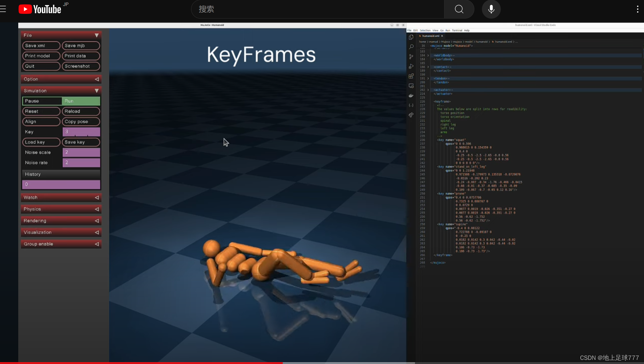Click the YouTube search magnifier button
The width and height of the screenshot is (644, 364).
[459, 9]
